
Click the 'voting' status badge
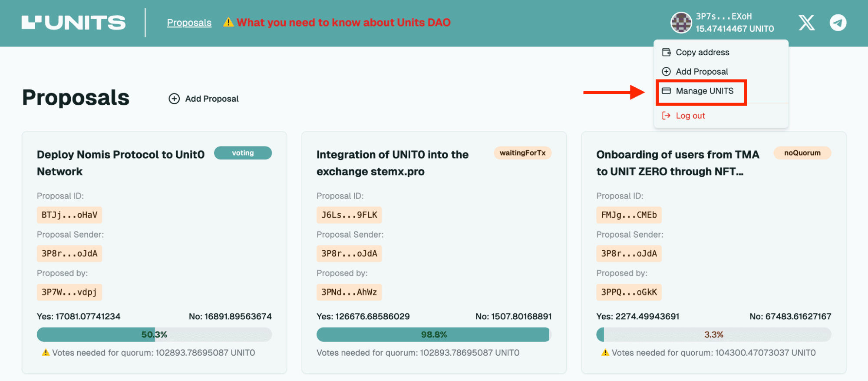pyautogui.click(x=243, y=153)
